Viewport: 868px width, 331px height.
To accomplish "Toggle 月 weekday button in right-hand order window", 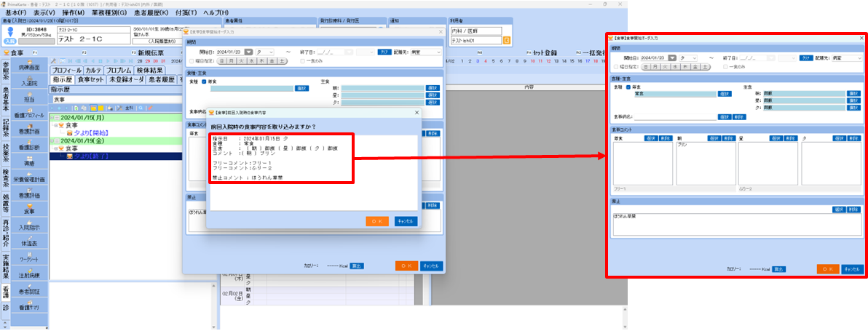I will point(655,66).
